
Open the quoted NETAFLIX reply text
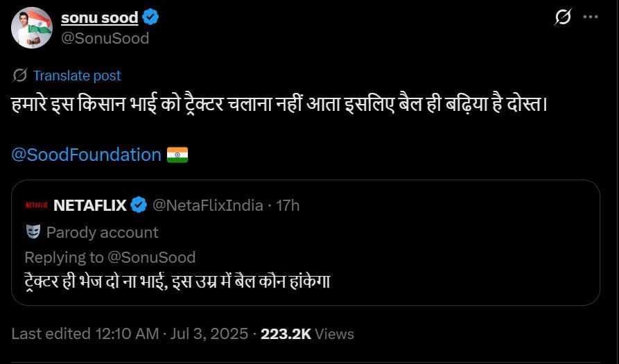(177, 283)
